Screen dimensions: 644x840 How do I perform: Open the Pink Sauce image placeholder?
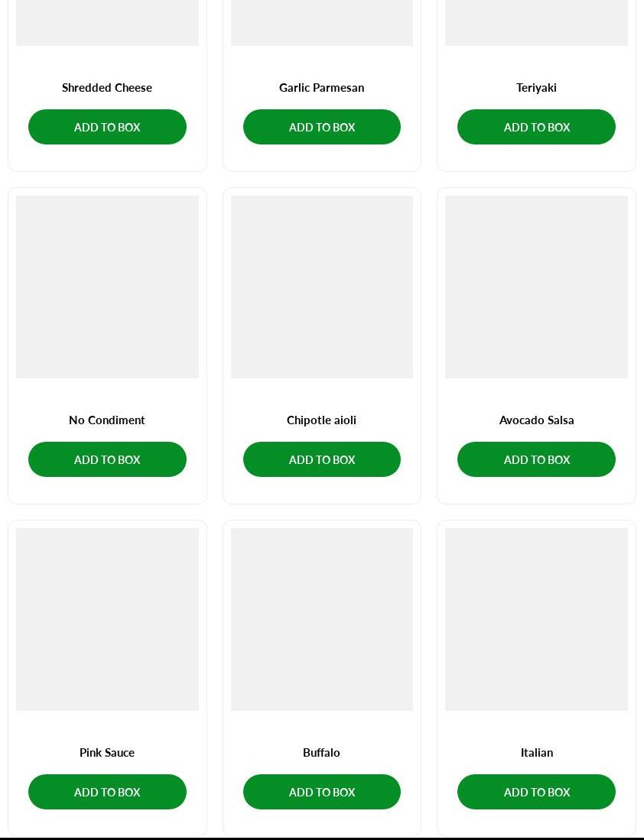pos(107,619)
